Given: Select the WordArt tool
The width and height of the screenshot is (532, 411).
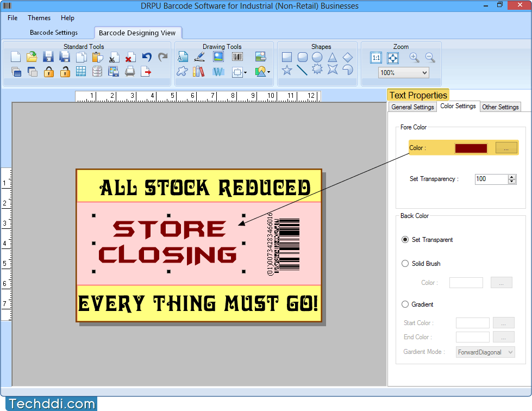Looking at the screenshot, I should pyautogui.click(x=218, y=72).
